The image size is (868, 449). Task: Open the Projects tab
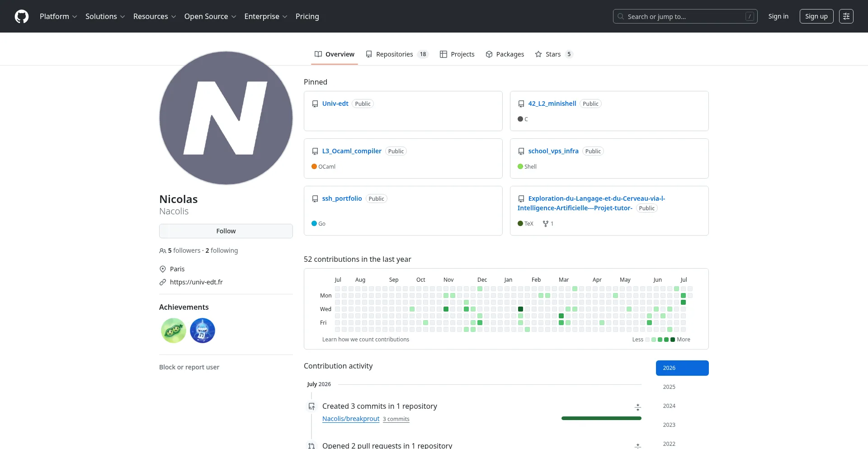click(457, 54)
